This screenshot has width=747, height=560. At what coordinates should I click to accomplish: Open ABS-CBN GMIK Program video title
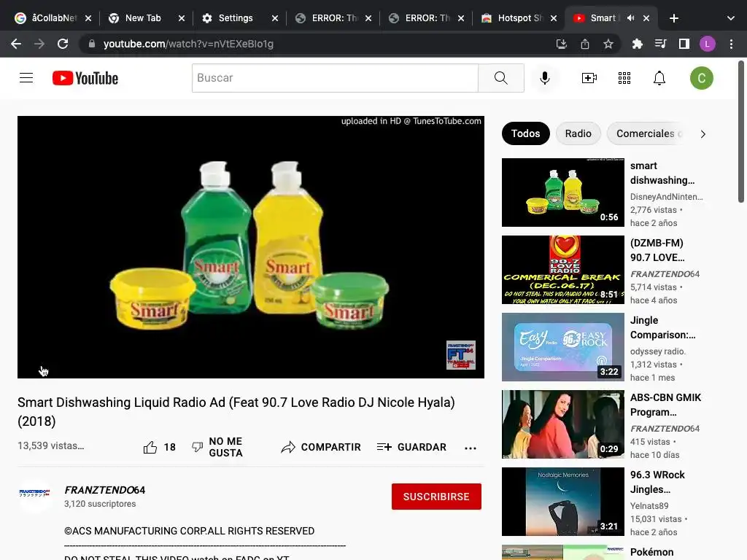point(665,405)
